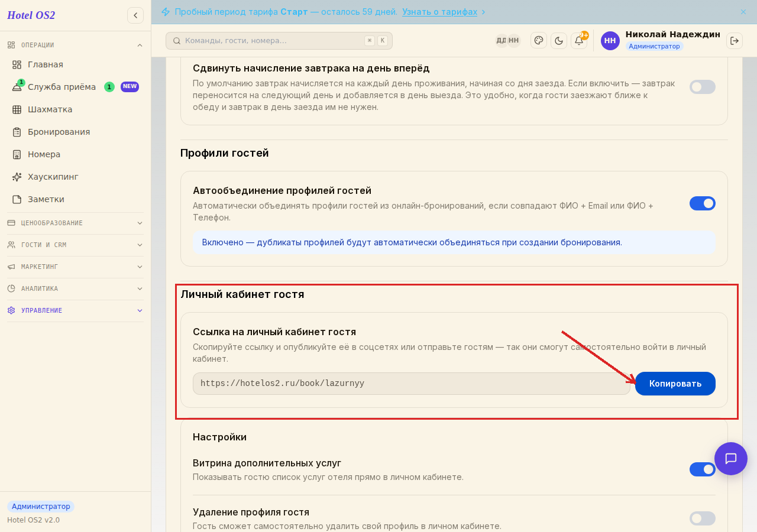Screen dimensions: 757x532
Task: Click the Настройки heading
Action: (219, 437)
